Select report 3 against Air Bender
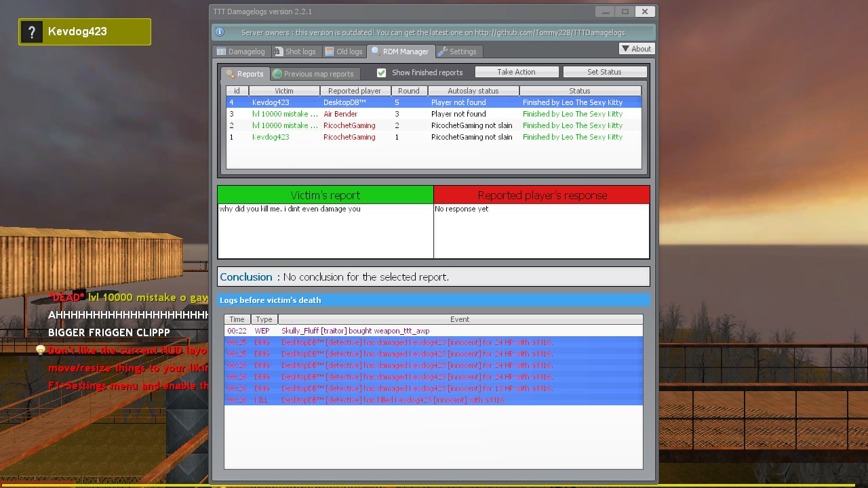This screenshot has width=868, height=488. (433, 114)
